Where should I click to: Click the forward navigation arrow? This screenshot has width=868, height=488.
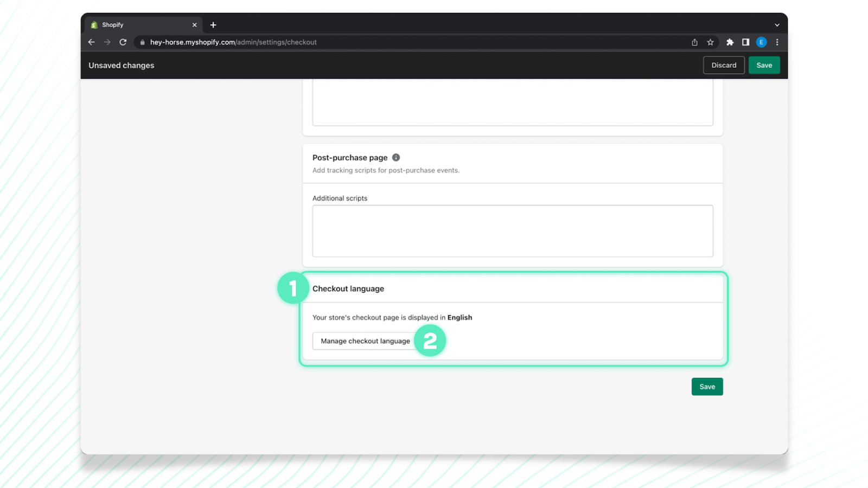click(x=107, y=42)
